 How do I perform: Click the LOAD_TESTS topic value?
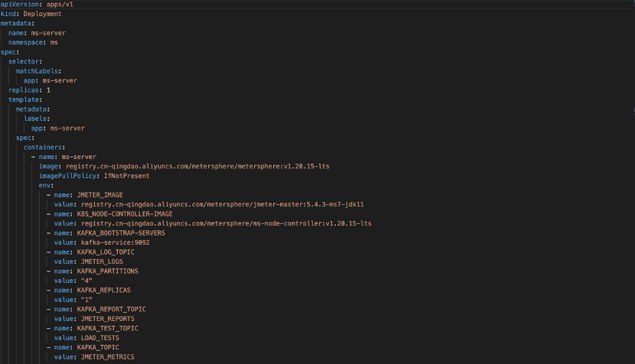pos(100,338)
